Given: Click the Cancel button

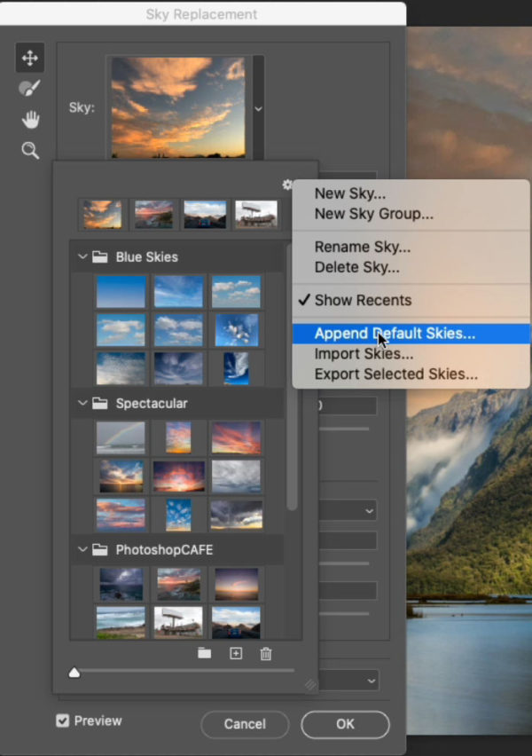Looking at the screenshot, I should coord(245,724).
